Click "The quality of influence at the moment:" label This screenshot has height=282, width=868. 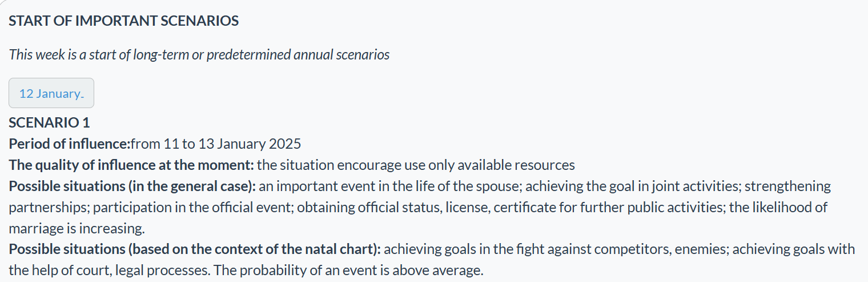[131, 165]
